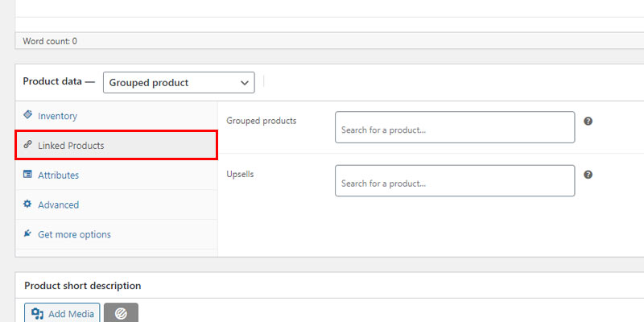Click the Add Media button
The height and width of the screenshot is (322, 644).
click(62, 313)
